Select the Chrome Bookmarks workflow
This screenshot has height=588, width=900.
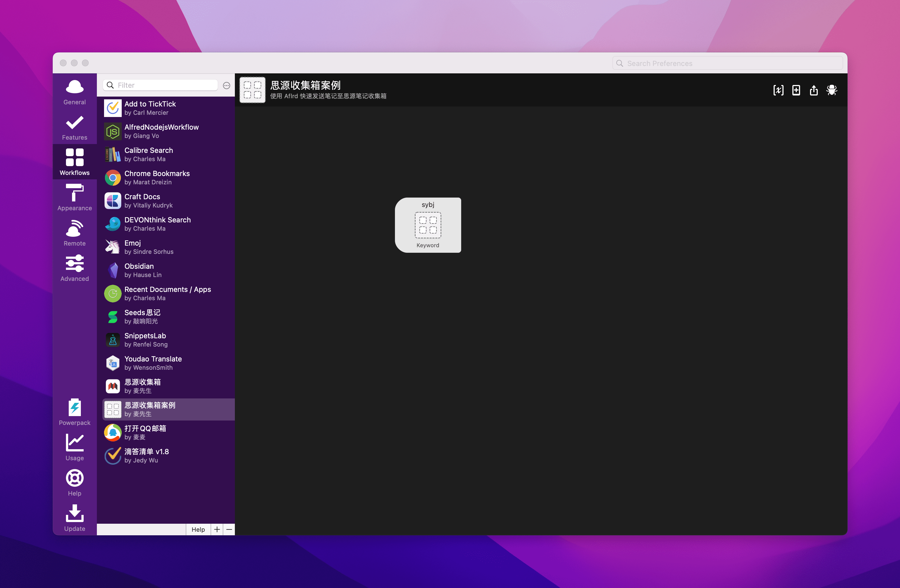pos(169,178)
